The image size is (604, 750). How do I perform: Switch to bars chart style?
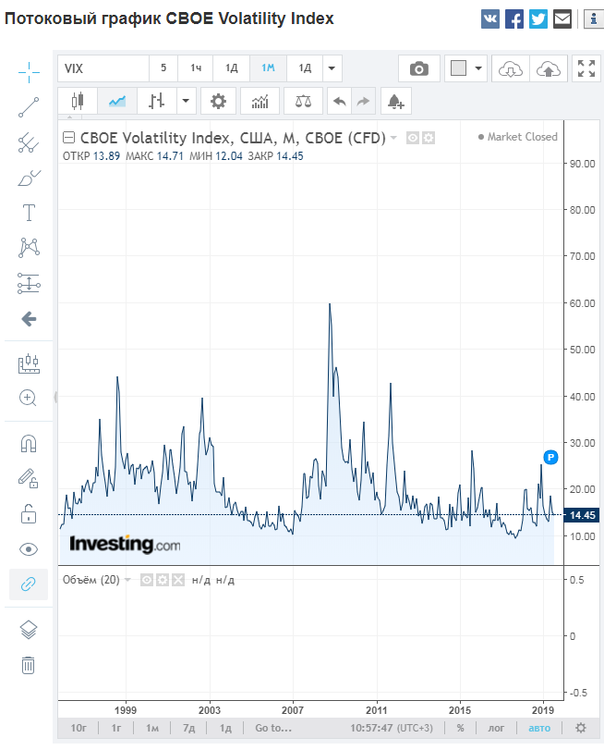click(x=157, y=101)
